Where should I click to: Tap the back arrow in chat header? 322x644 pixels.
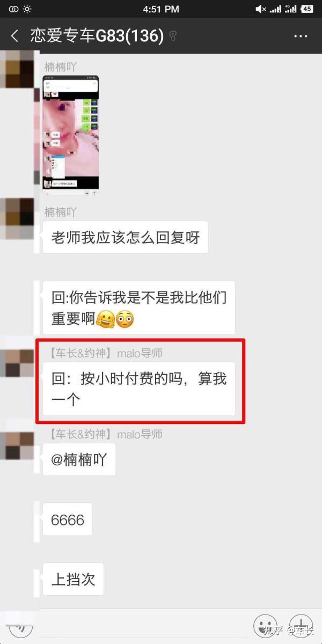[14, 36]
